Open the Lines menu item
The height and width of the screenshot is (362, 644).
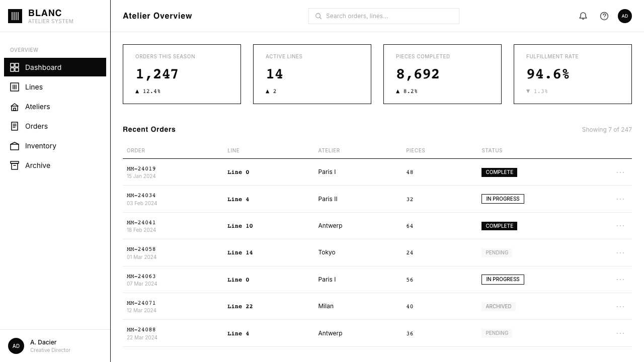55,87
